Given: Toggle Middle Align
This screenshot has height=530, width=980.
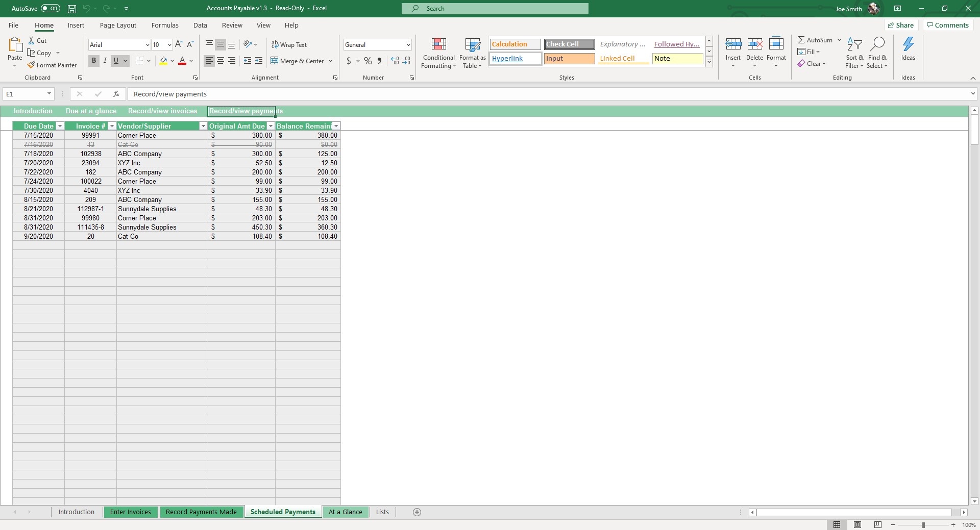Looking at the screenshot, I should (220, 44).
